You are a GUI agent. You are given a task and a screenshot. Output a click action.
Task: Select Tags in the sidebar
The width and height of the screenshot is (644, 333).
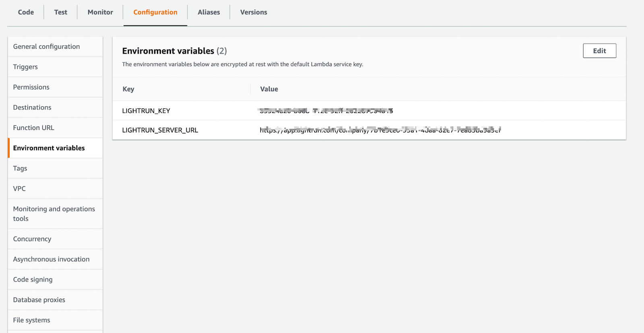[x=20, y=169]
